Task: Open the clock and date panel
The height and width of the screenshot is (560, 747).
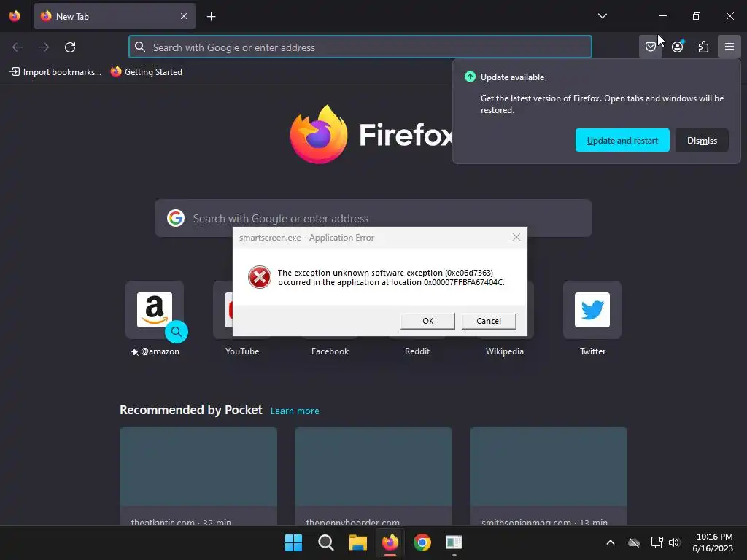Action: point(713,542)
